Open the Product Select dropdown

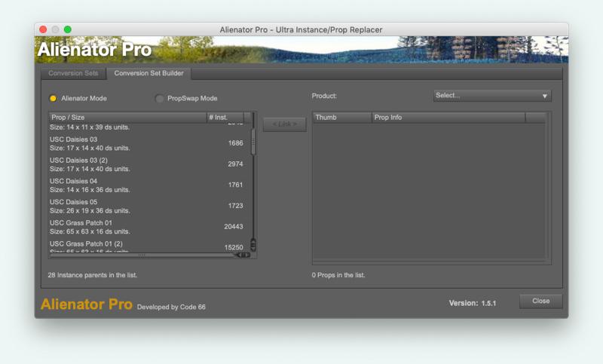coord(492,96)
